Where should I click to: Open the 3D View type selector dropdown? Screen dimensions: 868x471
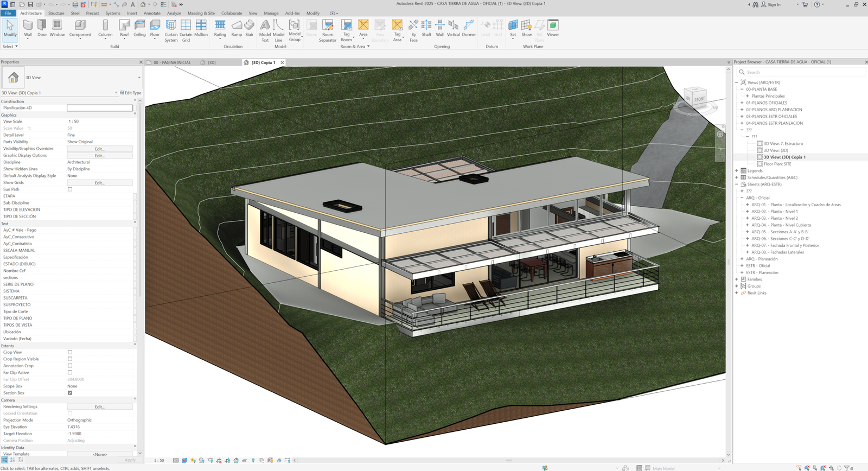coord(139,78)
